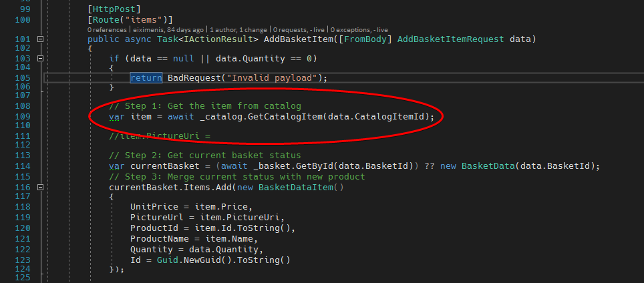The width and height of the screenshot is (644, 283).
Task: Click the [FromBody] attribute
Action: click(365, 39)
